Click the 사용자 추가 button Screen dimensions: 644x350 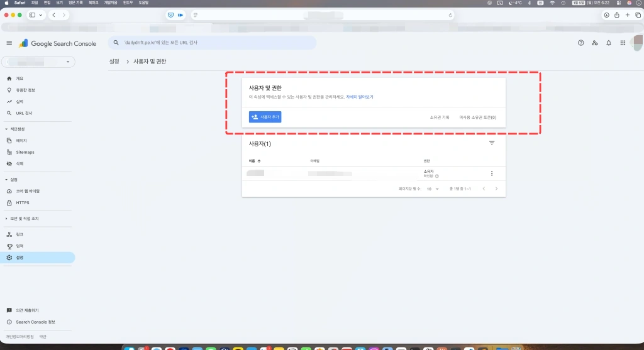coord(265,117)
